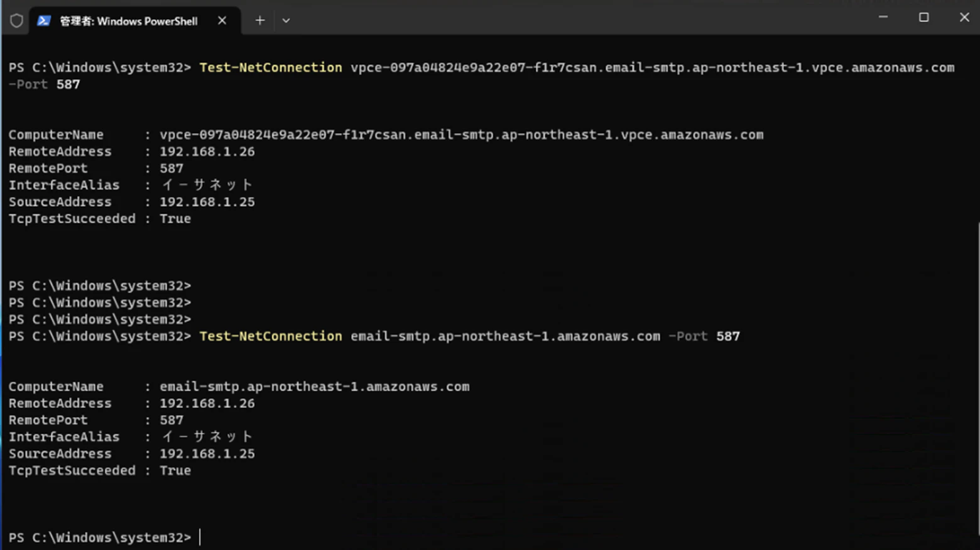Click the first RemoteAddress 192.168.1.26 value
980x550 pixels.
207,151
